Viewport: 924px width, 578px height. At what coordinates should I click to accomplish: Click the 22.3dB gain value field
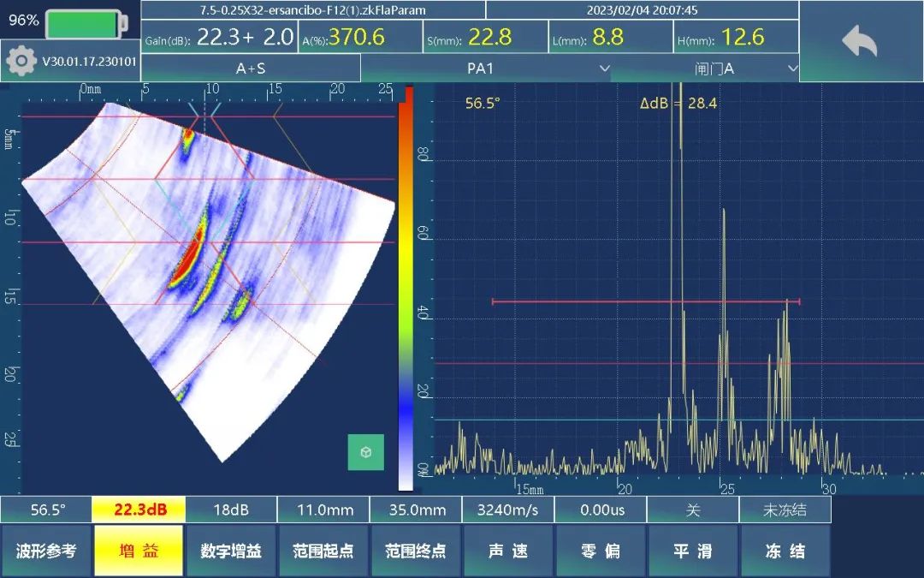(138, 509)
